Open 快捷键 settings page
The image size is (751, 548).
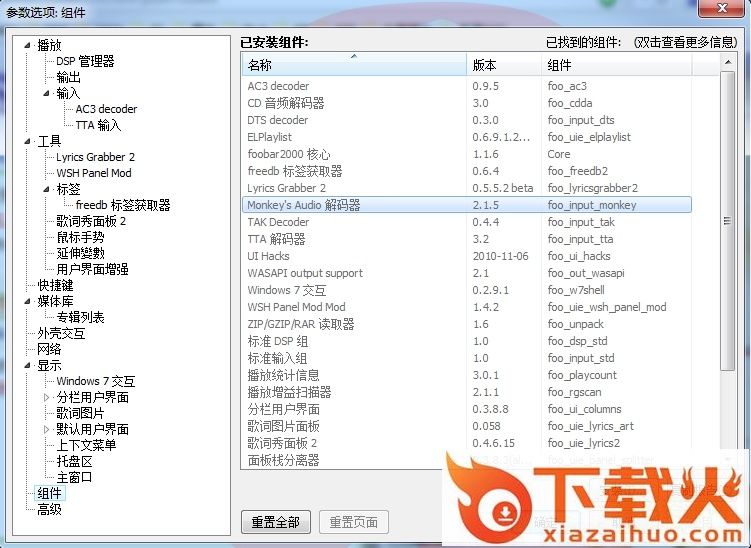coord(55,285)
